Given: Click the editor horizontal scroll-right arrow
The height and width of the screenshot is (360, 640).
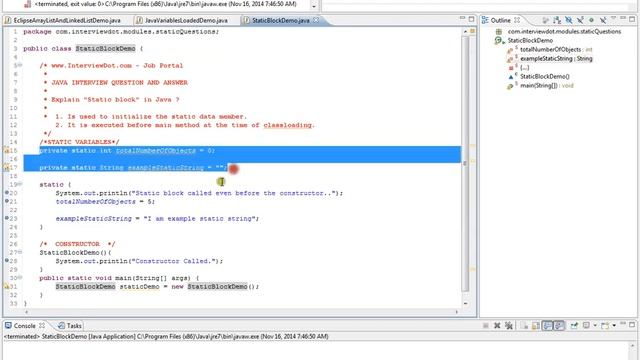Looking at the screenshot, I should pyautogui.click(x=457, y=312).
